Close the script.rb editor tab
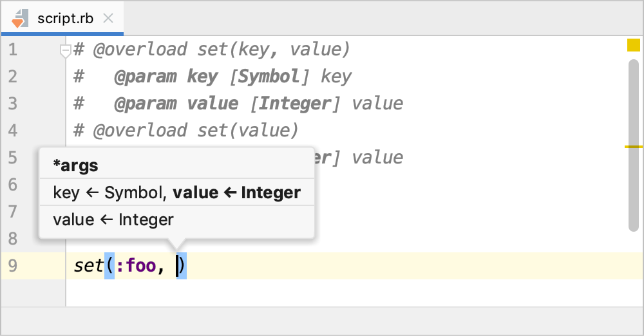 [x=108, y=18]
